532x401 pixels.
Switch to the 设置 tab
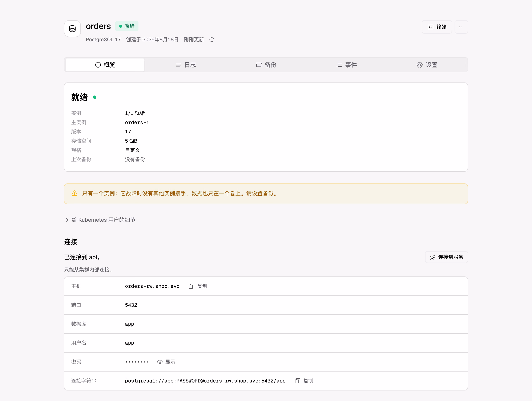tap(427, 65)
